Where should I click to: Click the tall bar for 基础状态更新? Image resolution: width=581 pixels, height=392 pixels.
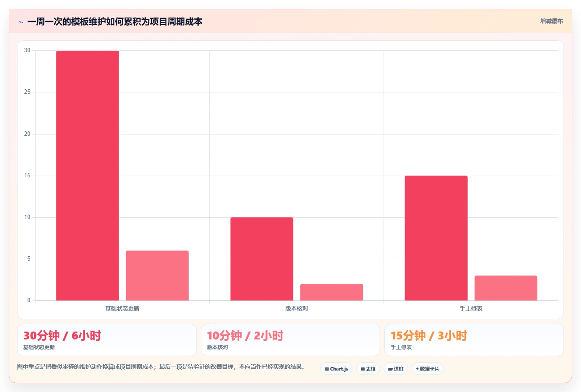[88, 176]
